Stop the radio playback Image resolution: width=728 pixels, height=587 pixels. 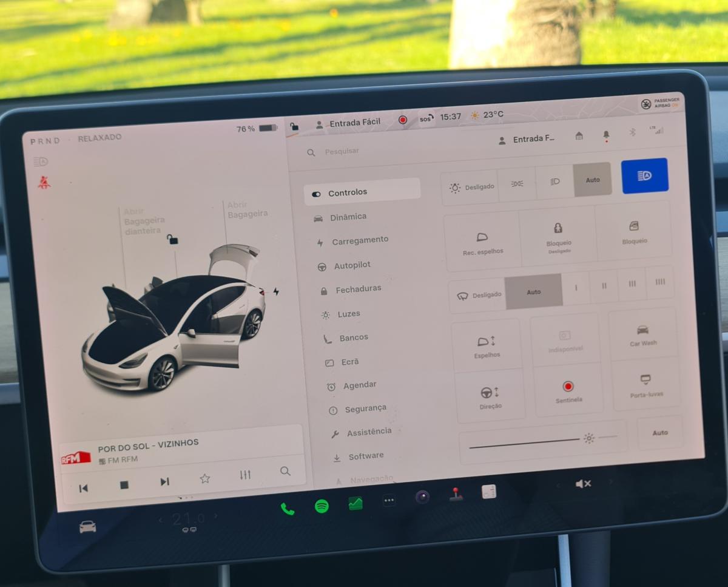click(124, 485)
